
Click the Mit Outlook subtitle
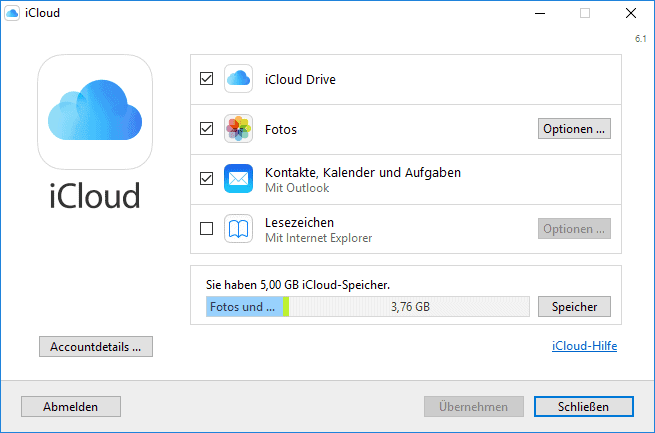tap(297, 188)
